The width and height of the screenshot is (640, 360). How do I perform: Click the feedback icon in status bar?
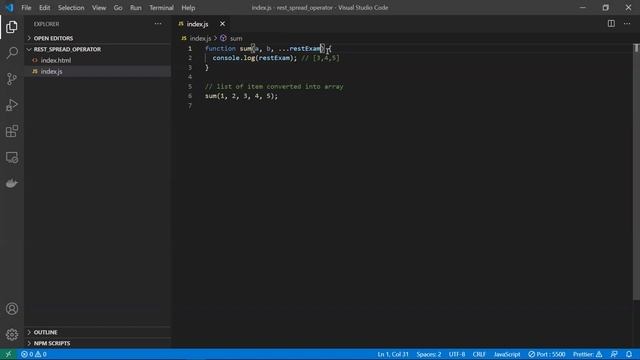614,354
